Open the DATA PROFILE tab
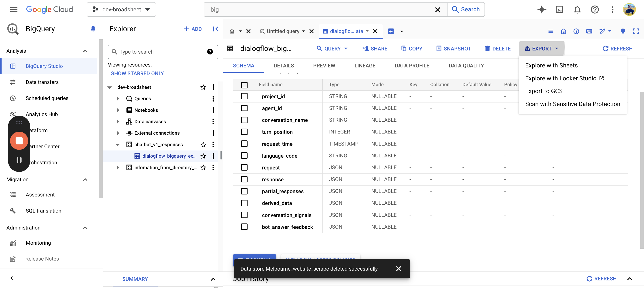Image resolution: width=644 pixels, height=288 pixels. (412, 66)
